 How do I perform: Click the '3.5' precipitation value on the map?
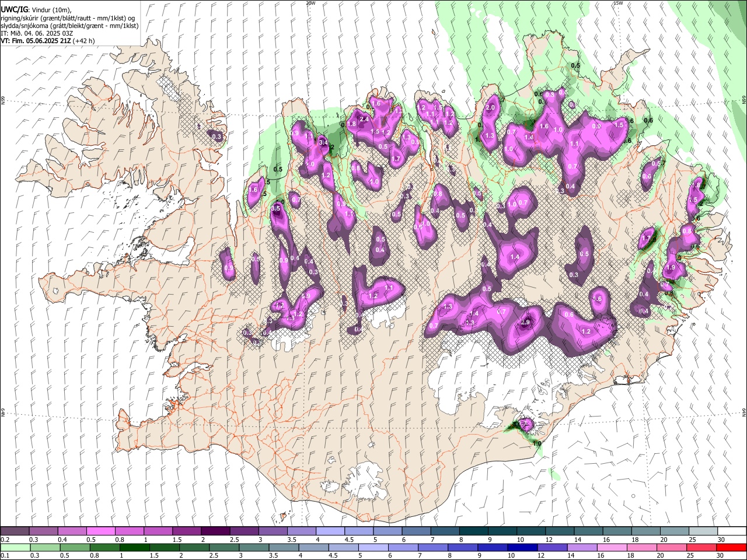tap(277, 208)
